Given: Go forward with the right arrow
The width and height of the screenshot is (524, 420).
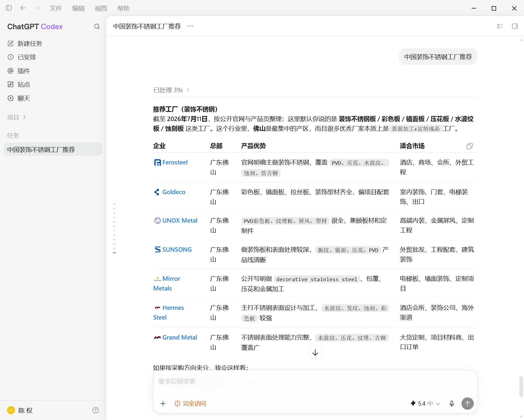Looking at the screenshot, I should coord(37,8).
